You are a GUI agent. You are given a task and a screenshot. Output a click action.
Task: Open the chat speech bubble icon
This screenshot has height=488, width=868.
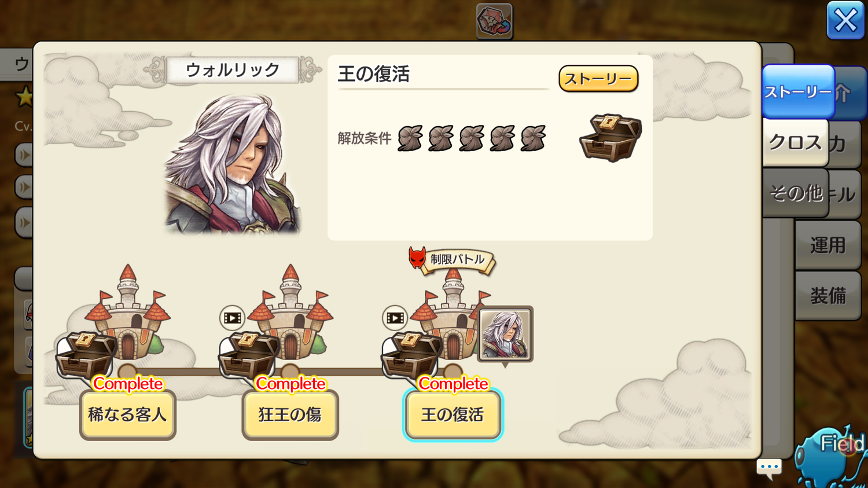pyautogui.click(x=769, y=468)
